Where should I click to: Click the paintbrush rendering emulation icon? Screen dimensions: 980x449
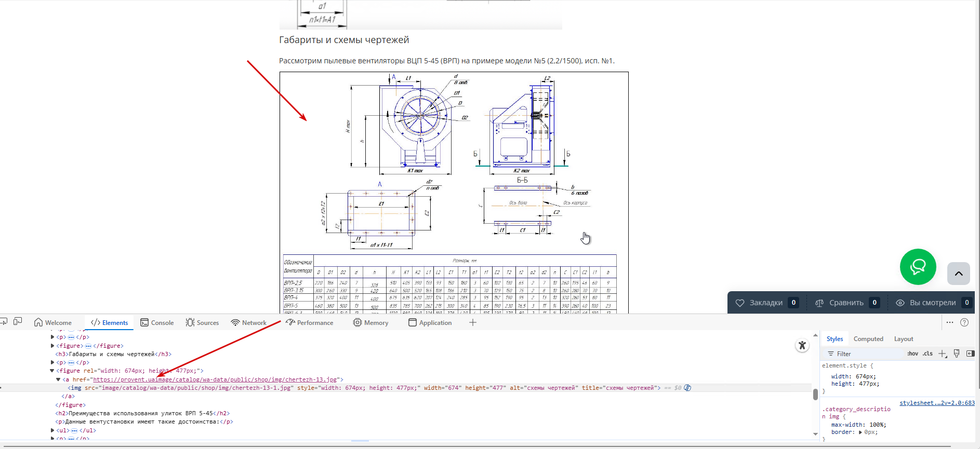coord(957,353)
